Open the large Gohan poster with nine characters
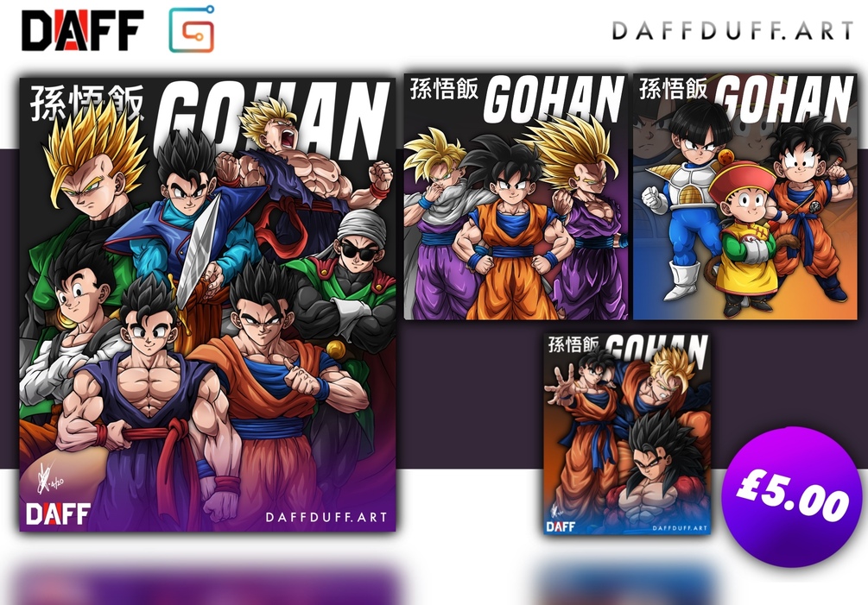Screen dimensions: 868x605 coord(207,304)
